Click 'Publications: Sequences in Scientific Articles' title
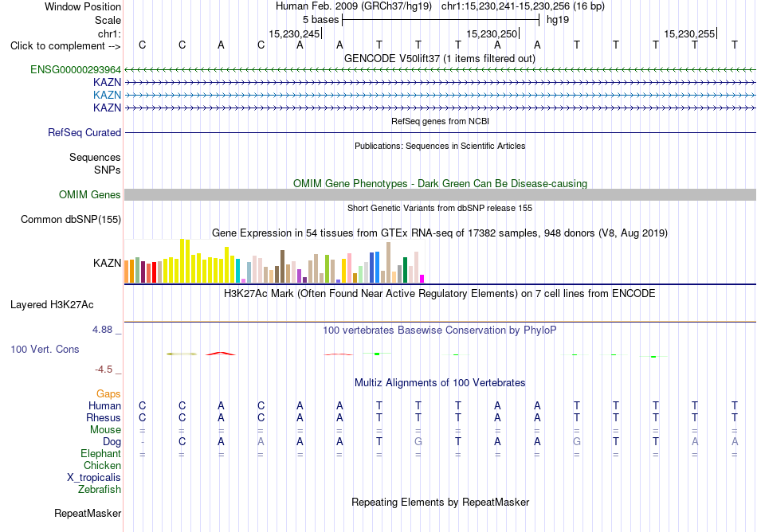This screenshot has height=532, width=757. (440, 147)
